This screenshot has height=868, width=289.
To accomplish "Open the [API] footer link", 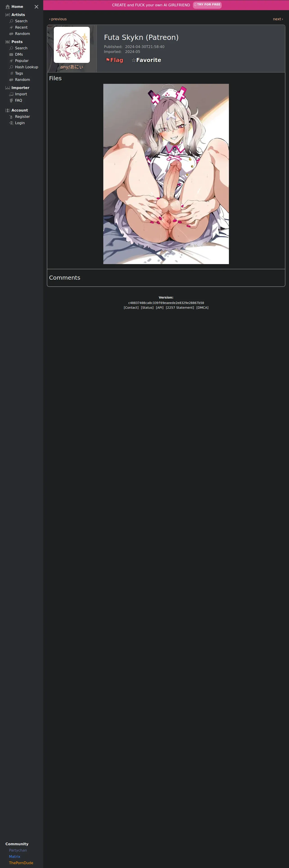I will pyautogui.click(x=160, y=308).
